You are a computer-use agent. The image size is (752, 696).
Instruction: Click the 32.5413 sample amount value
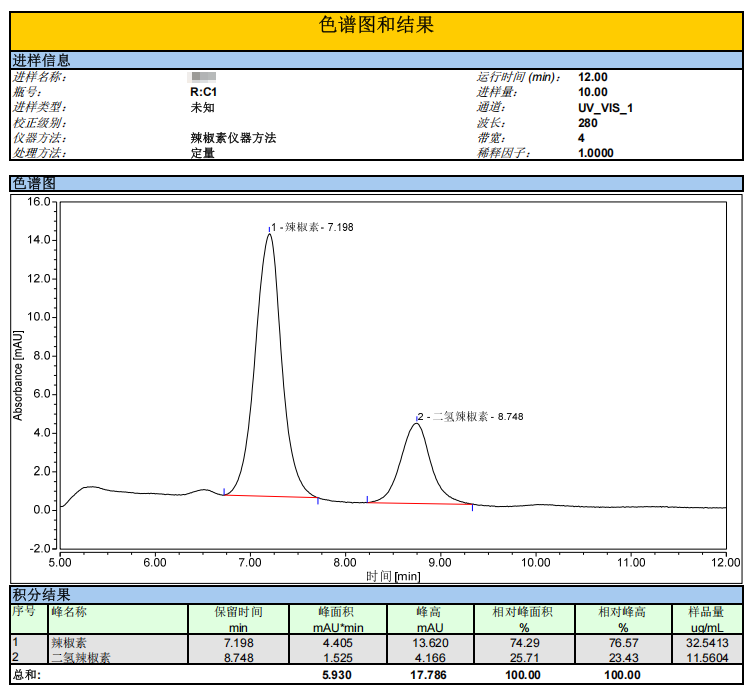coord(707,642)
